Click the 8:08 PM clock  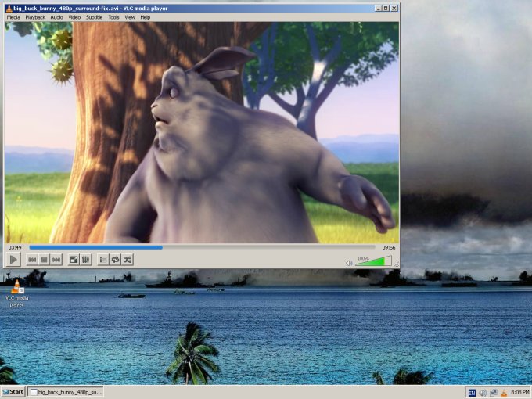click(519, 393)
